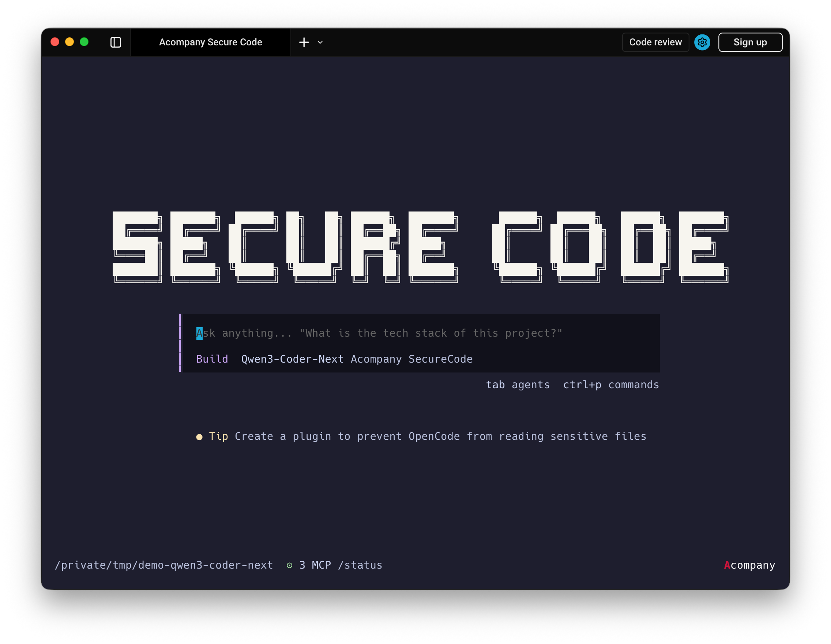
Task: Click the tab agents hint
Action: coord(518,385)
